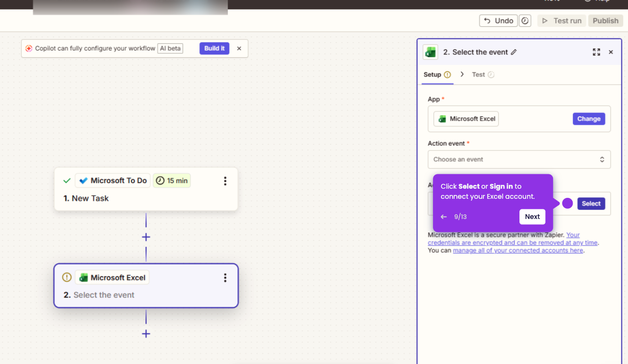Screen dimensions: 628x364
Task: Open Microsoft To Do step menu
Action: (x=225, y=181)
